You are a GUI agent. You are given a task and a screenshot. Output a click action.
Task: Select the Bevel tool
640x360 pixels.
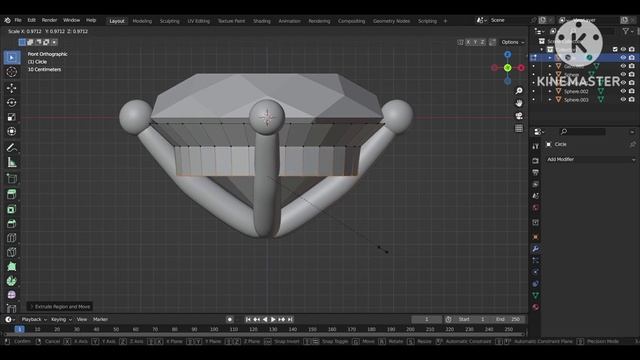pos(11,223)
